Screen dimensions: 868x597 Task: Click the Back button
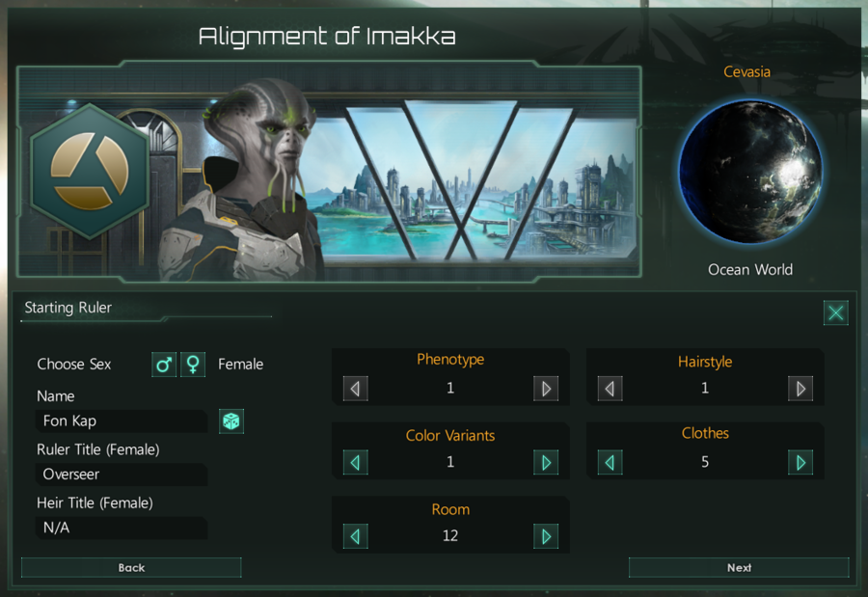coord(131,568)
